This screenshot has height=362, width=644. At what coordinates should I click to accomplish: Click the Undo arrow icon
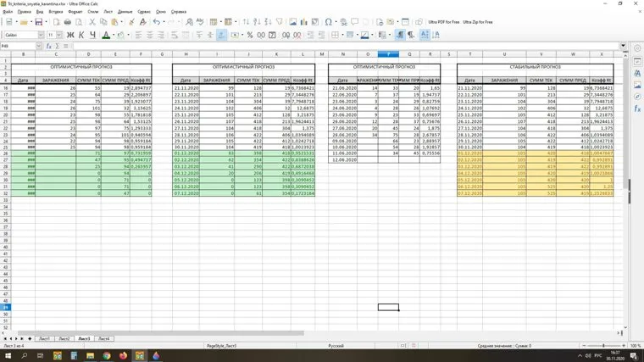click(156, 22)
